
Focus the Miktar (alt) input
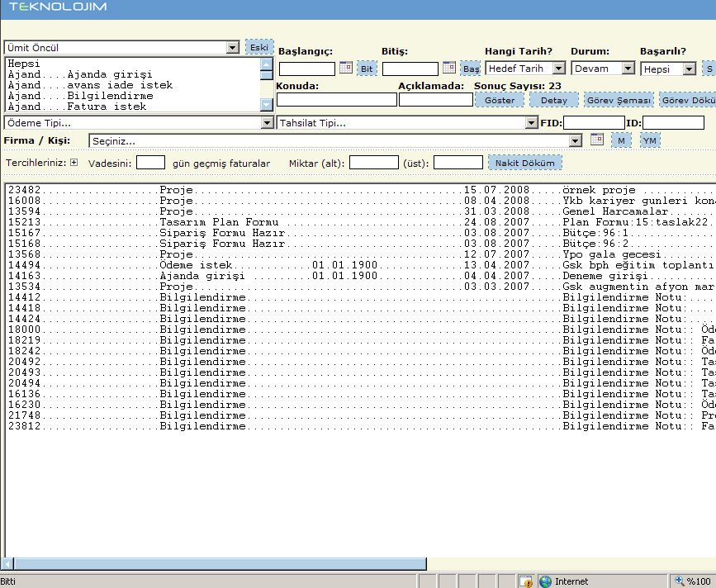[374, 163]
